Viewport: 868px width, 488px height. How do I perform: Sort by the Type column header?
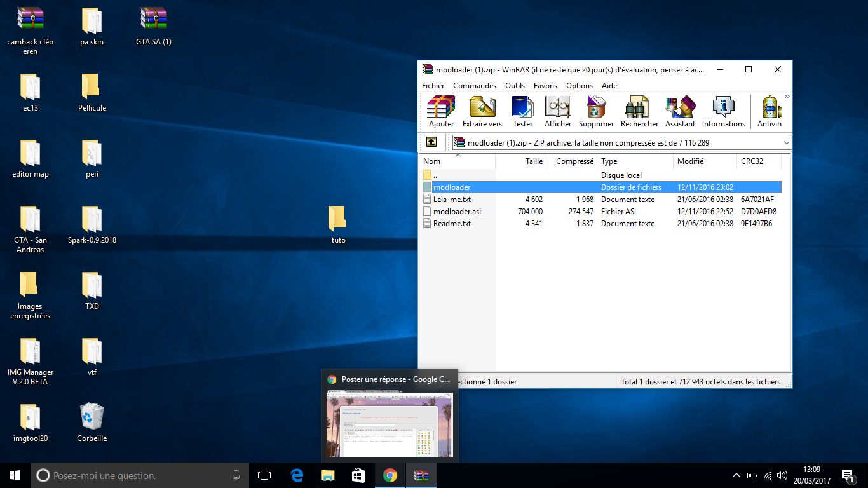tap(635, 161)
